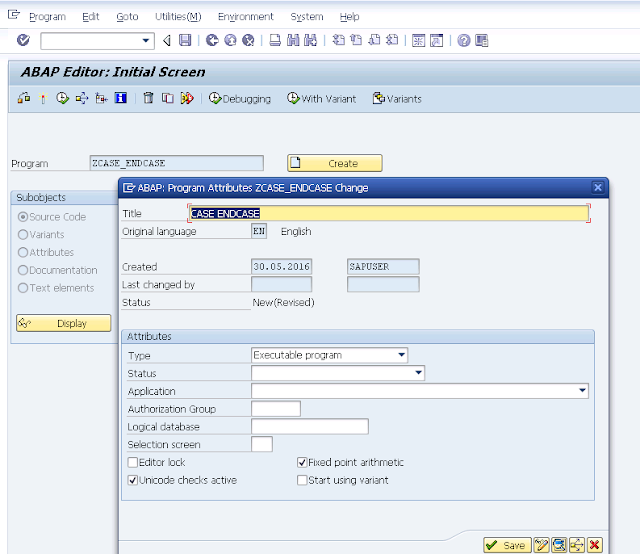Toggle the Fixed point arithmetic checkbox

[302, 463]
